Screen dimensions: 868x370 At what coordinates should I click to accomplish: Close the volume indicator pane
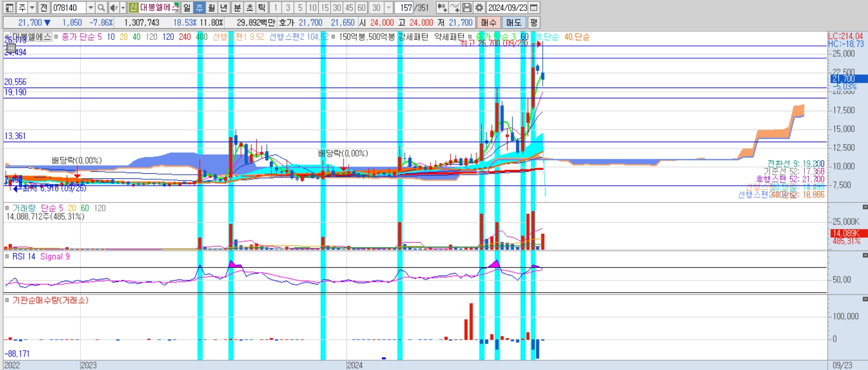pyautogui.click(x=865, y=207)
